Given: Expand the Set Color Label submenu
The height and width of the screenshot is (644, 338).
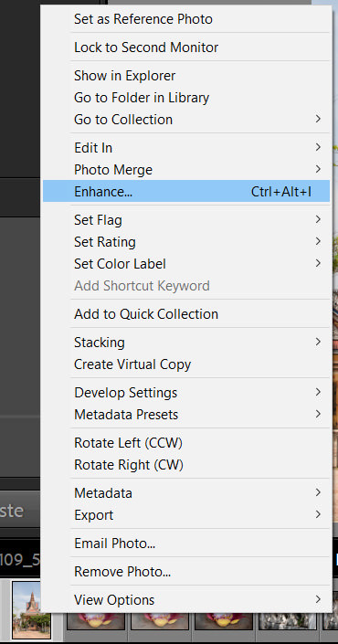Looking at the screenshot, I should click(186, 263).
